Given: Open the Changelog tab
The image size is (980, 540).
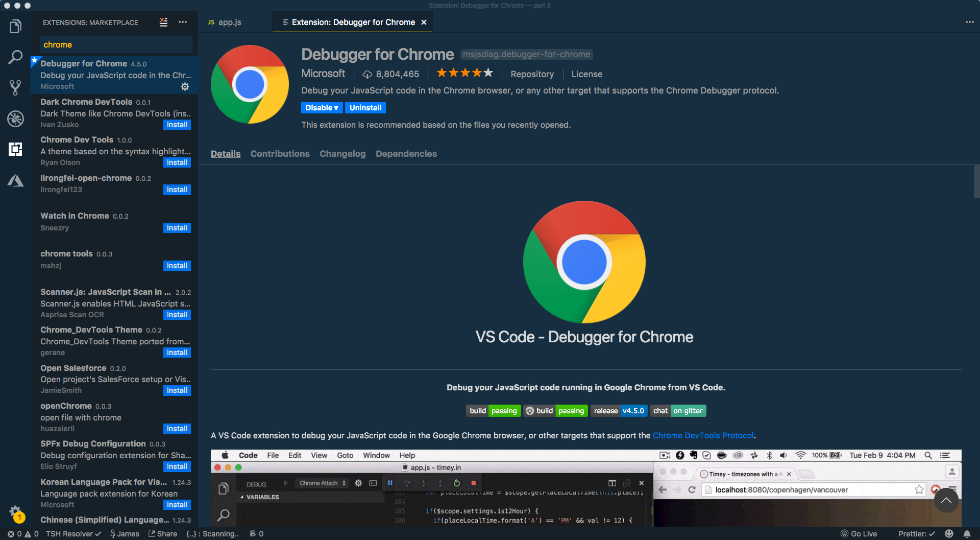Looking at the screenshot, I should tap(342, 154).
